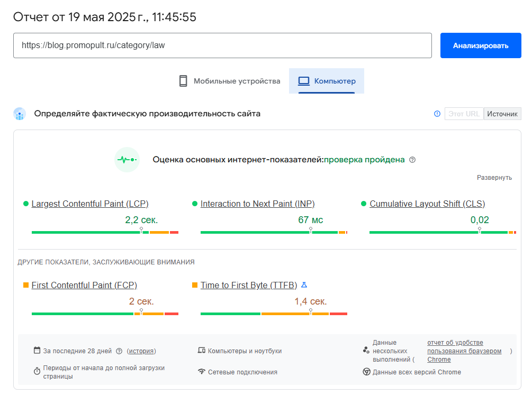Image resolution: width=532 pixels, height=395 pixels.
Task: Open the Chrome browser usability report link
Action: point(464,351)
